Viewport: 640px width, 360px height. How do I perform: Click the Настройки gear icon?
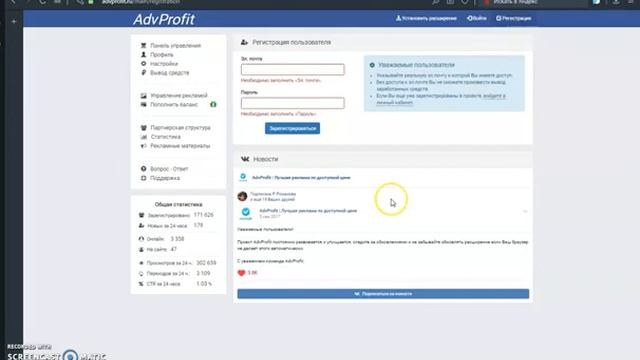(143, 63)
